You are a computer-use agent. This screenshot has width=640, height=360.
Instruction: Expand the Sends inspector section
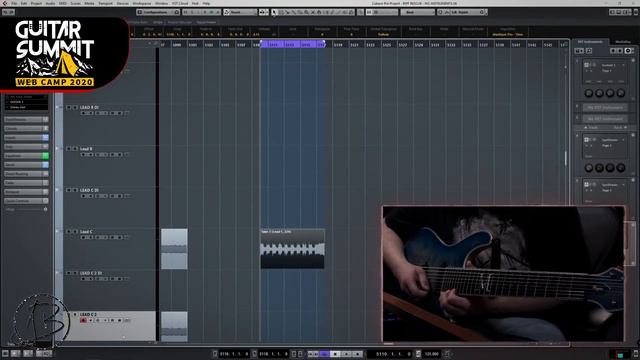[x=23, y=164]
